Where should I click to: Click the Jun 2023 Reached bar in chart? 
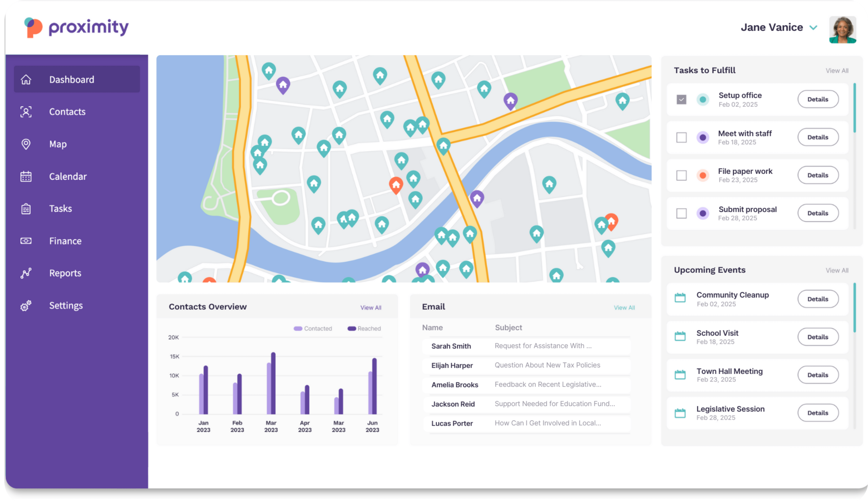pyautogui.click(x=374, y=386)
